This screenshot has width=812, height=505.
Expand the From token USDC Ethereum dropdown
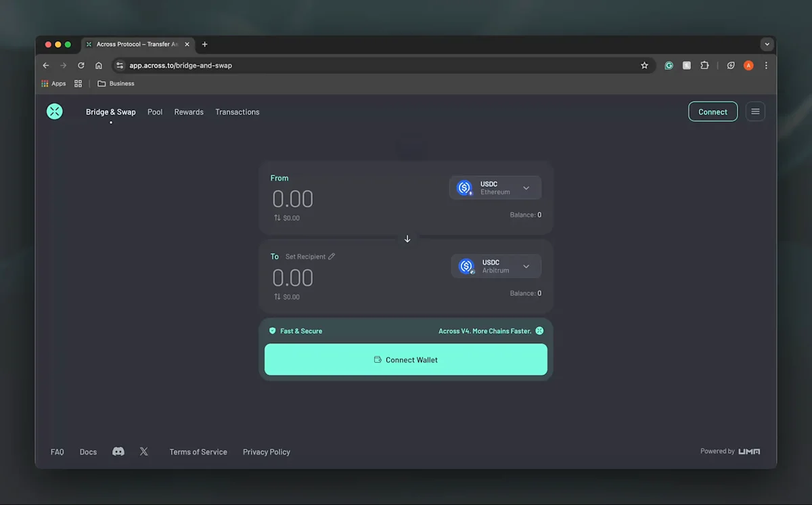click(x=495, y=188)
